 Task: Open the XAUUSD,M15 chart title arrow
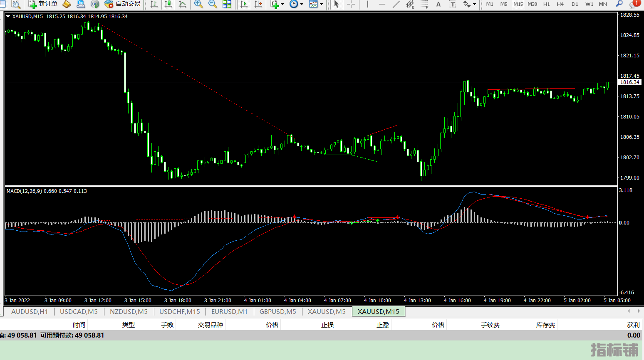point(8,17)
